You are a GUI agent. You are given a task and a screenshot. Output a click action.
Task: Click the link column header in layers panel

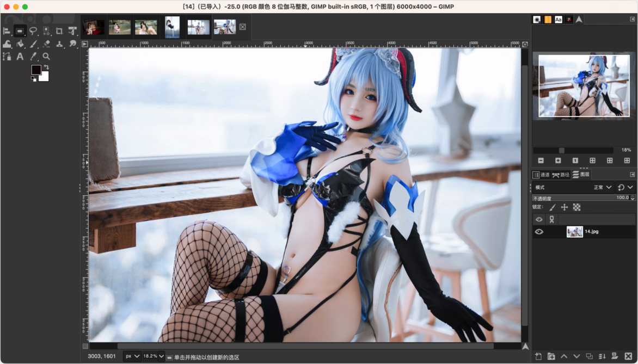[552, 219]
